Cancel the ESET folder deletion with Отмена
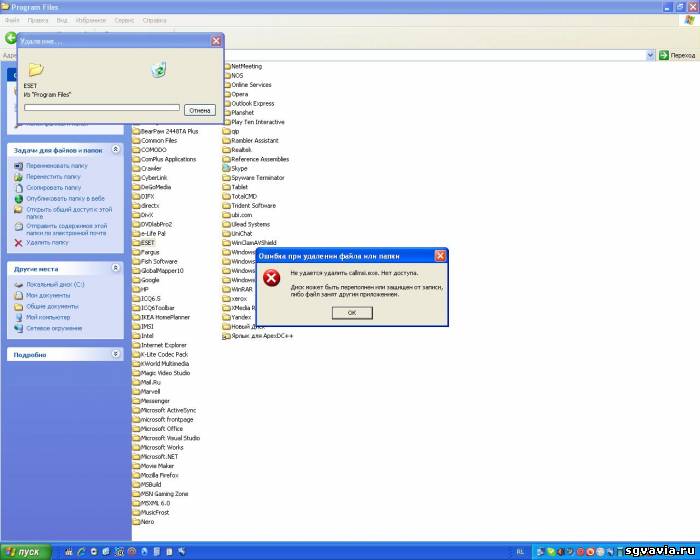Image resolution: width=700 pixels, height=560 pixels. coord(200,110)
